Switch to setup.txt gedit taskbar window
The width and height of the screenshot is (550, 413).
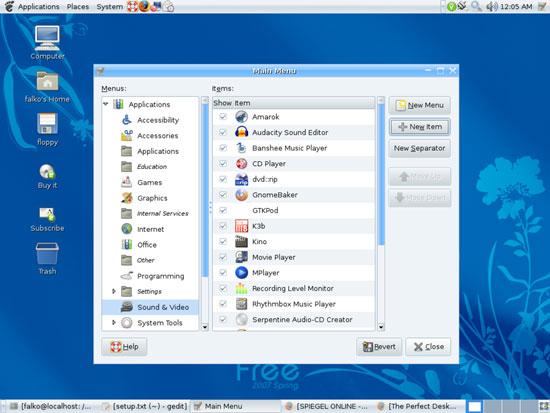point(145,406)
